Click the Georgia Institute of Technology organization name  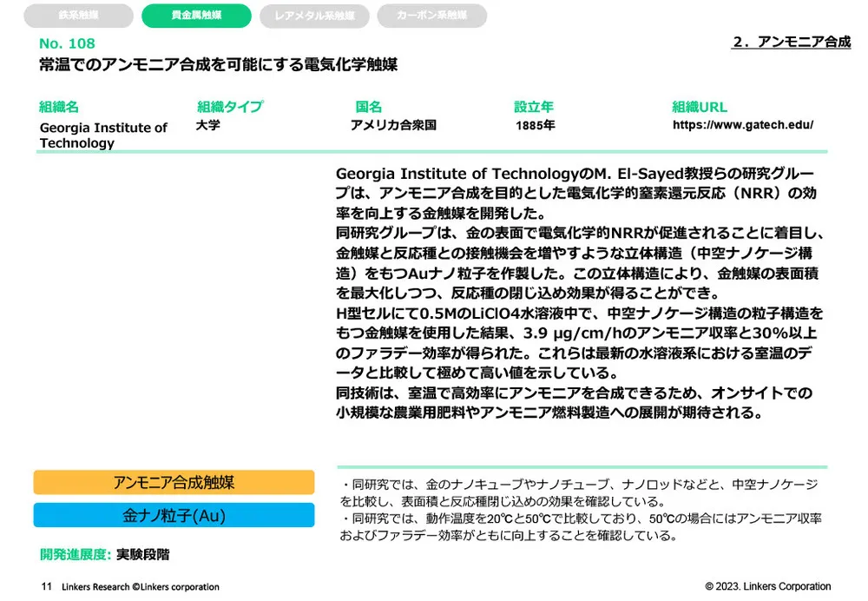[103, 135]
